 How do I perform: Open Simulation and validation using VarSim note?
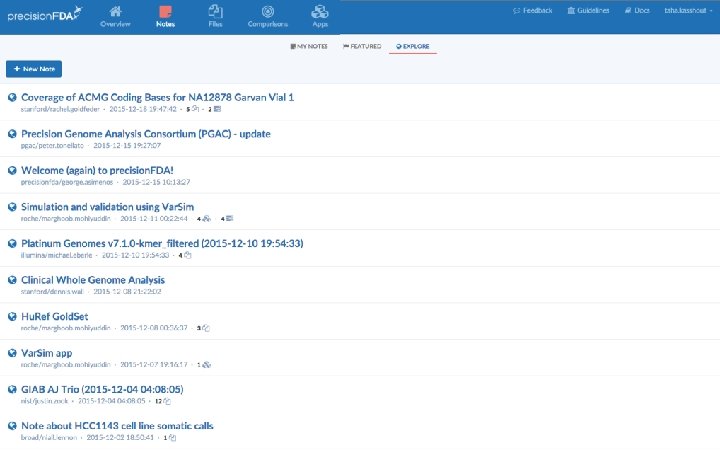pos(107,207)
